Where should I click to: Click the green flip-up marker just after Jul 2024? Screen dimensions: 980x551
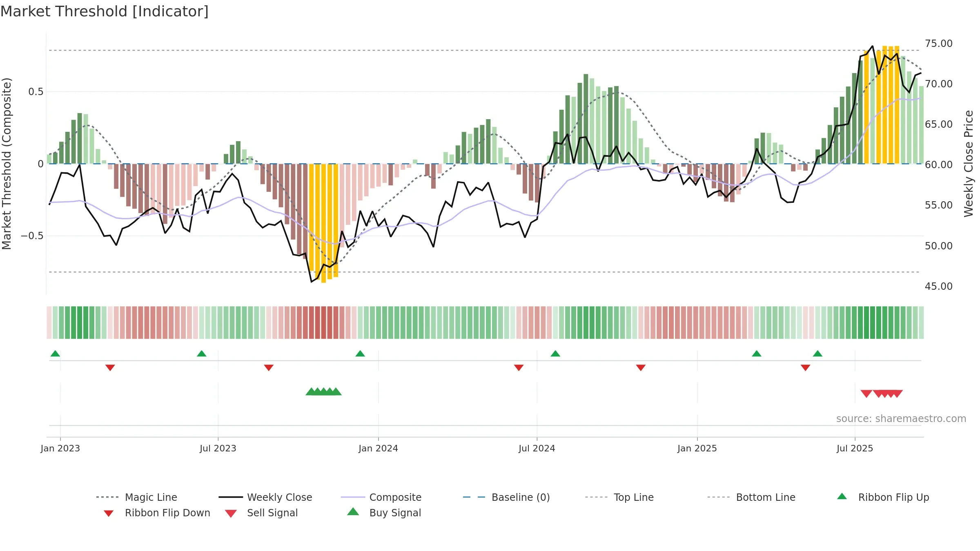pos(555,353)
